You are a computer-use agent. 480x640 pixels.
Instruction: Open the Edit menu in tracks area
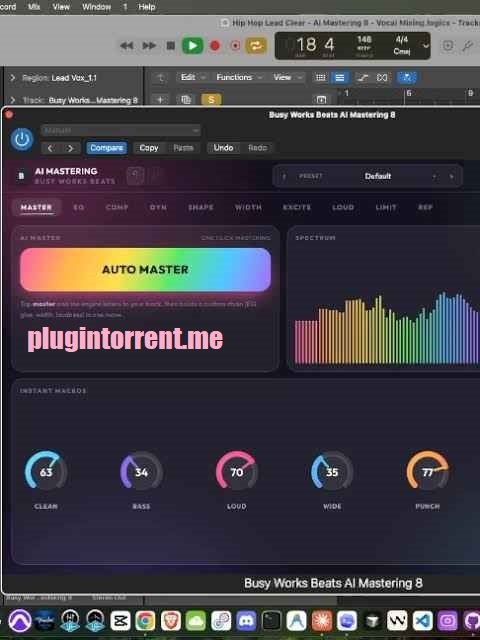point(192,77)
